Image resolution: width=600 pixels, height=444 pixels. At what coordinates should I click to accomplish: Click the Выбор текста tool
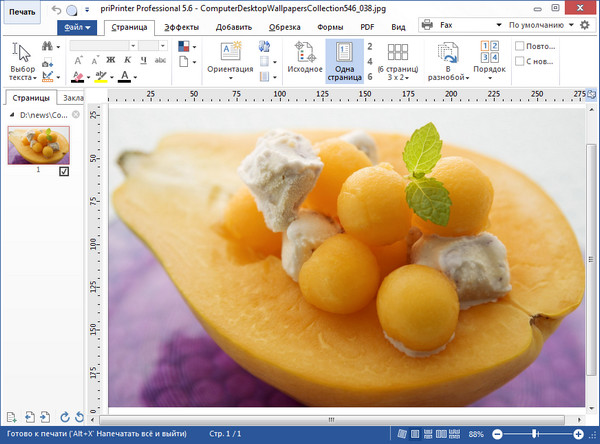22,60
